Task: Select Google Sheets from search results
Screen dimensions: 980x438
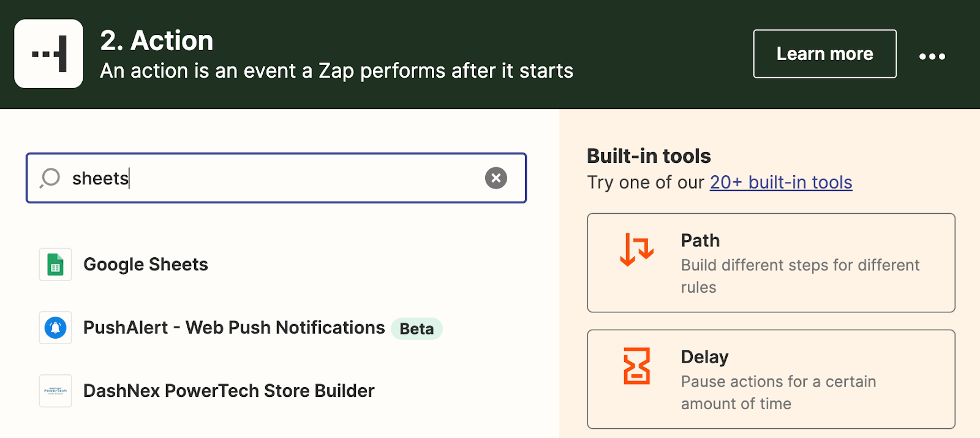Action: (146, 265)
